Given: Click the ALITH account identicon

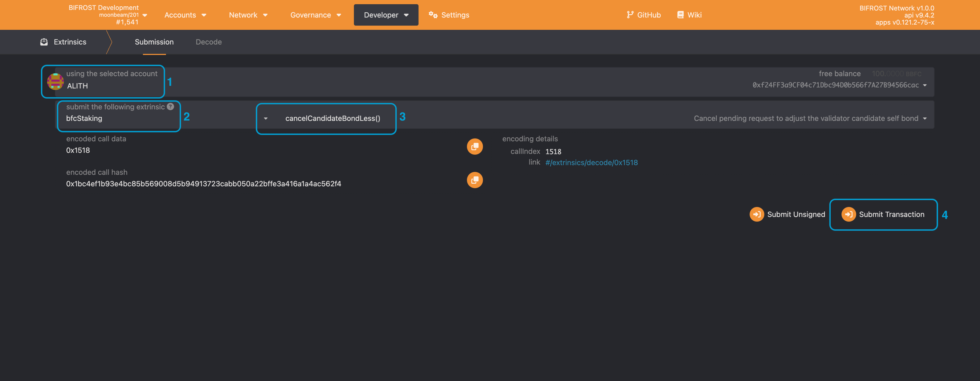Looking at the screenshot, I should point(55,81).
